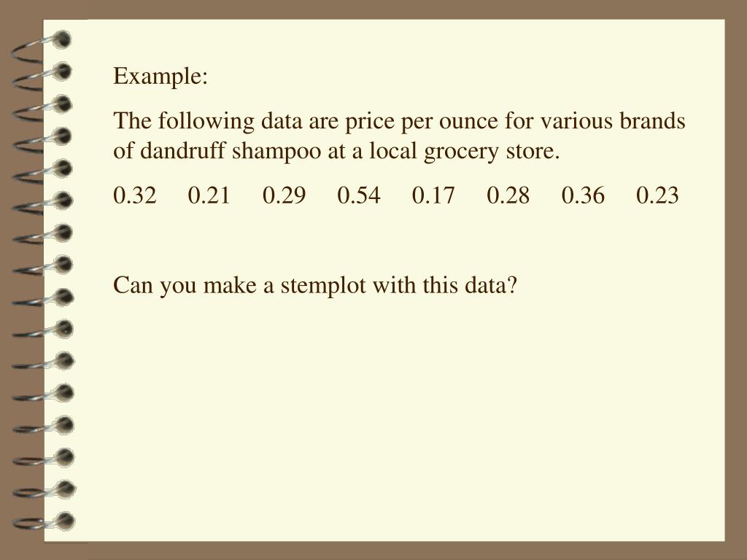Click the word 'brands' at line end
Image resolution: width=747 pixels, height=560 pixels.
[652, 121]
